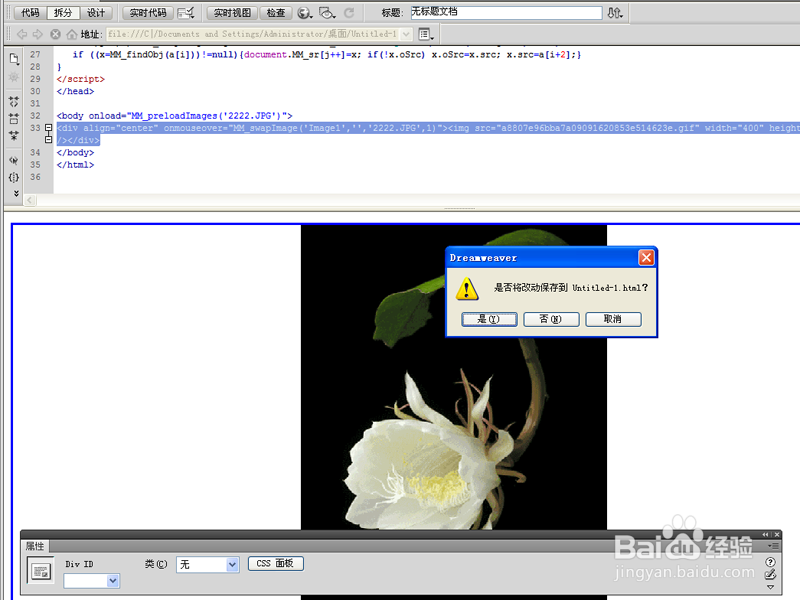Screen dimensions: 800x600
Task: Click the warning icon in the dialog
Action: click(467, 289)
